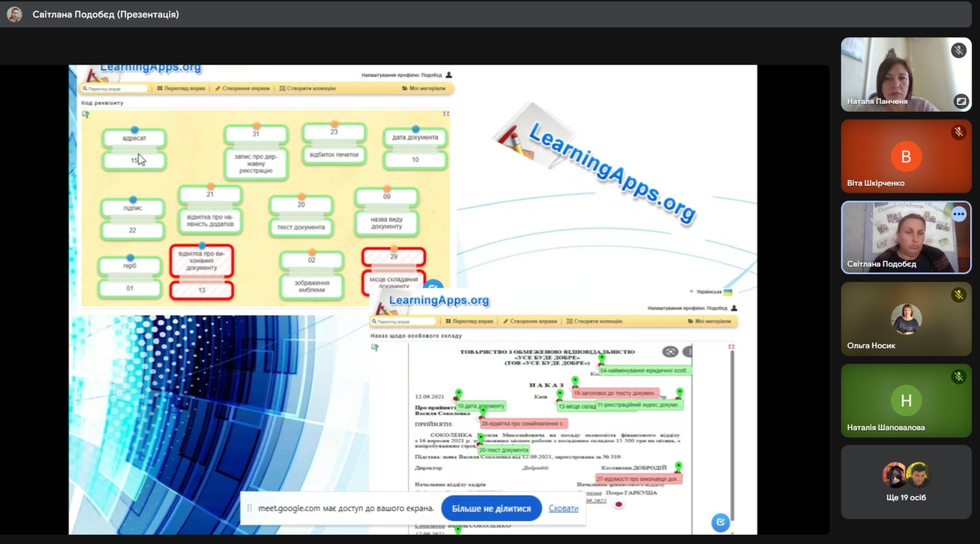Open Українська language dropdown

pos(710,292)
